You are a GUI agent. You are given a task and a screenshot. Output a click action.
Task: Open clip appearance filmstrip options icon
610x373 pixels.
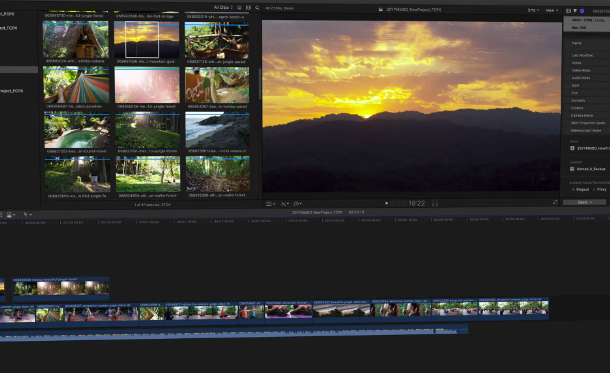pos(248,7)
